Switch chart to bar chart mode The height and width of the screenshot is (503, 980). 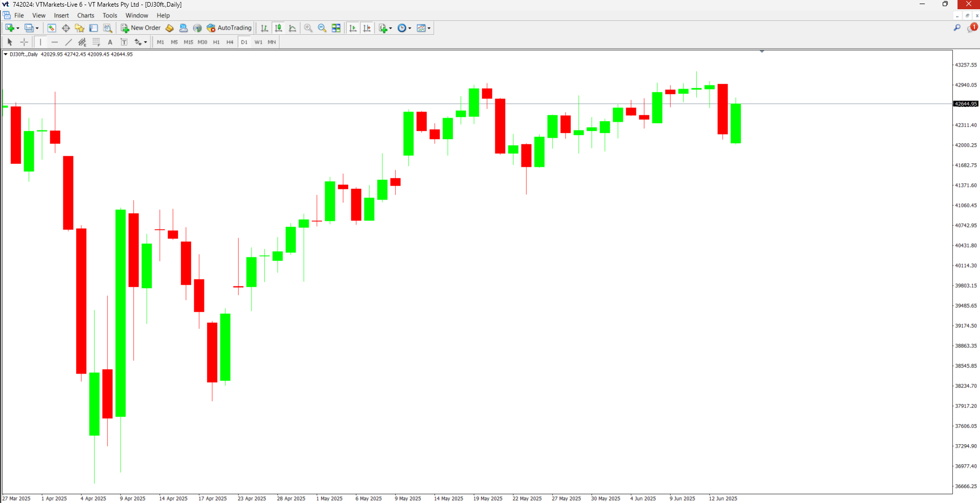click(x=264, y=28)
